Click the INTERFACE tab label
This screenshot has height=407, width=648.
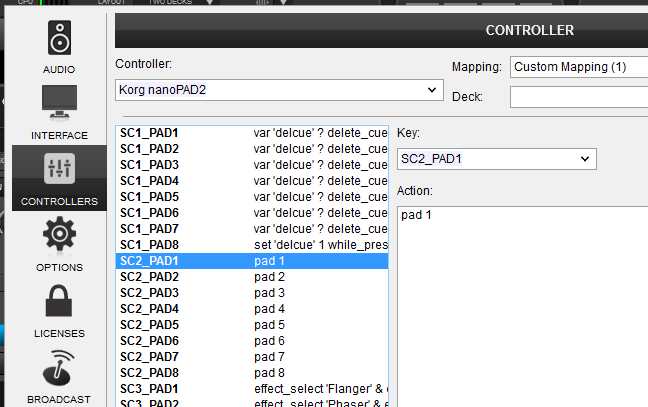pyautogui.click(x=59, y=136)
